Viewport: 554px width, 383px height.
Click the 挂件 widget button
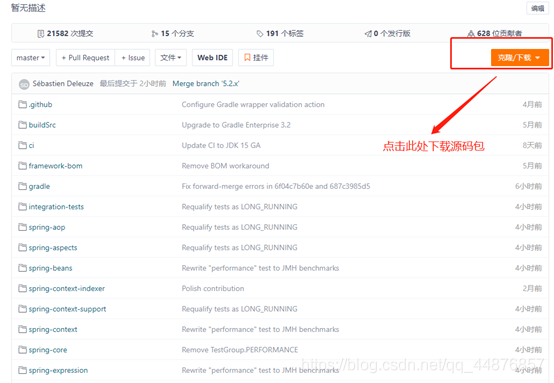coord(256,58)
